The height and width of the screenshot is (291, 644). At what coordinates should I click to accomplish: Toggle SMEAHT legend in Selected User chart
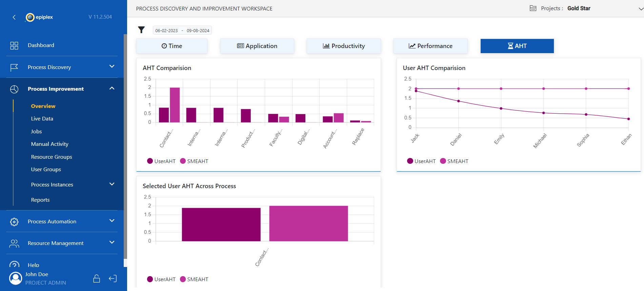click(194, 279)
